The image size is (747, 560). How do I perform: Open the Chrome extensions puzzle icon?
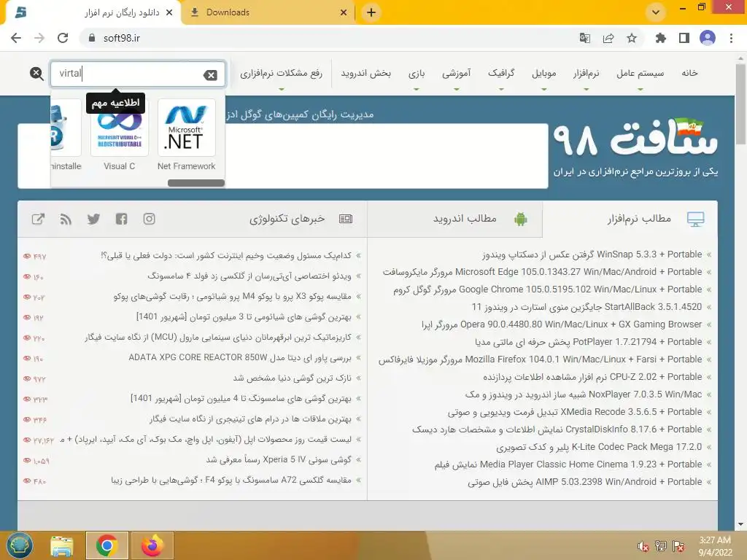coord(661,38)
